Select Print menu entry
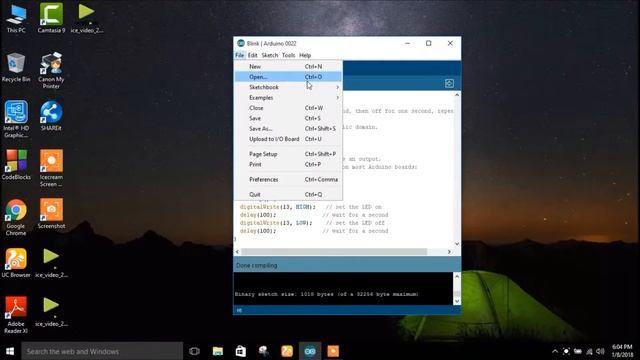 click(x=288, y=164)
